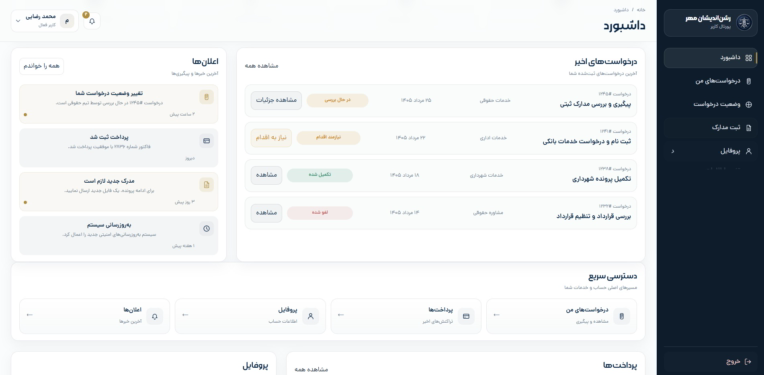
Task: Click the card icon of پرداخت ثبت شد
Action: pyautogui.click(x=206, y=141)
